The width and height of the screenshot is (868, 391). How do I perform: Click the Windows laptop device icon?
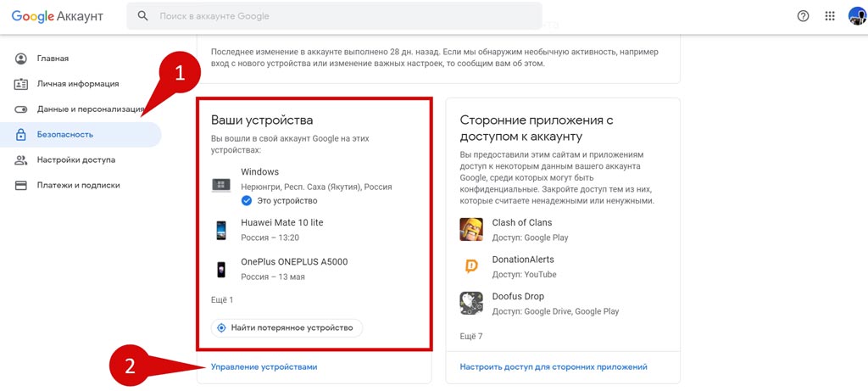pos(221,186)
